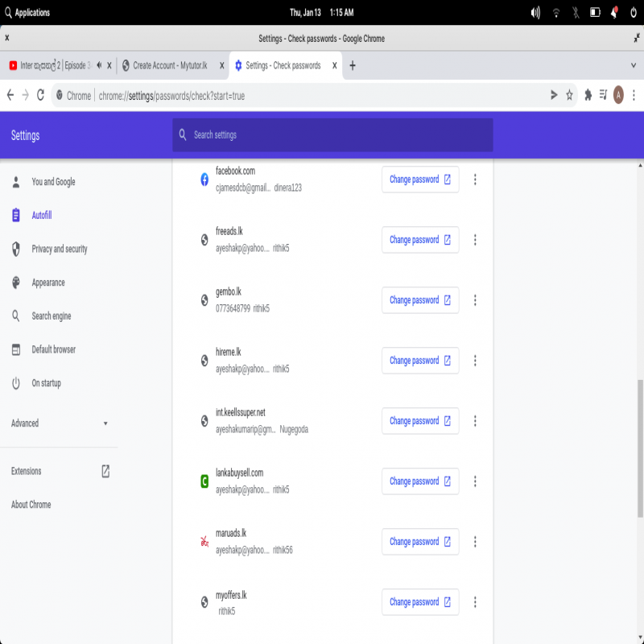Image resolution: width=644 pixels, height=644 pixels.
Task: Open new tab with plus button
Action: pos(353,65)
